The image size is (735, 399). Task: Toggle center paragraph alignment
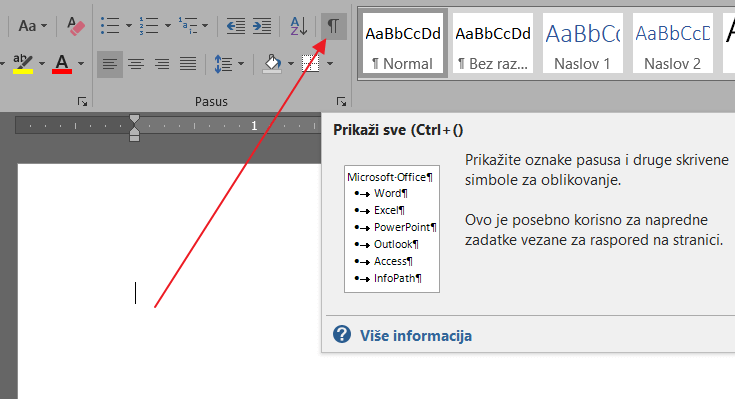click(x=136, y=64)
